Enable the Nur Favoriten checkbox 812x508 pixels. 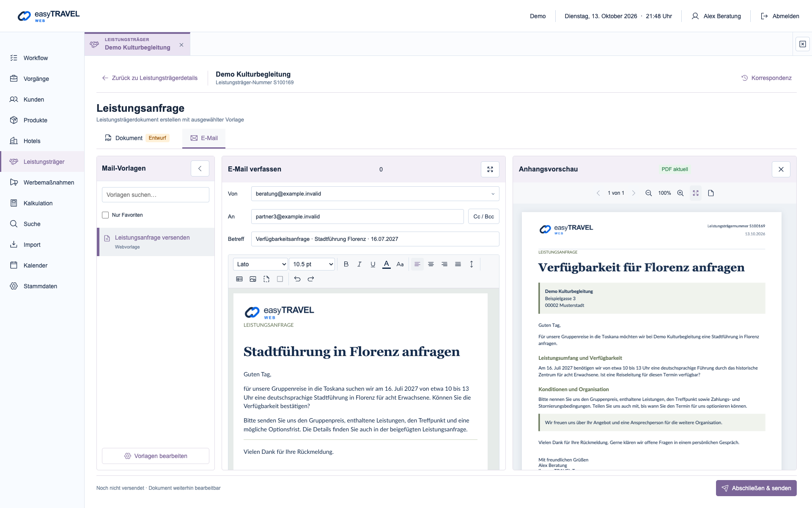tap(105, 215)
